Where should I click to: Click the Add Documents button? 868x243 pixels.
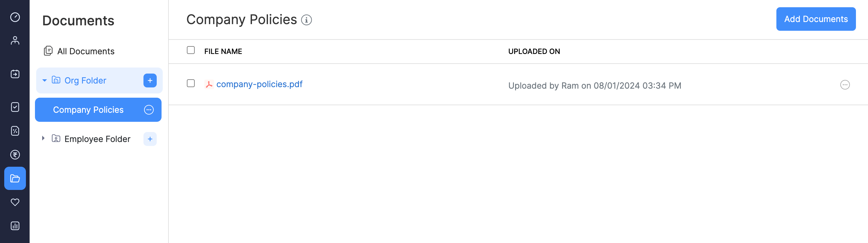[x=816, y=19]
